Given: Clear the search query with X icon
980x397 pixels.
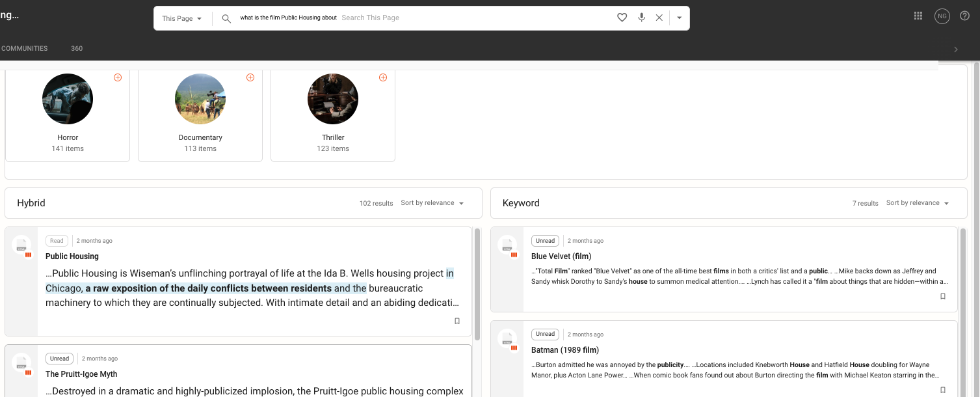Looking at the screenshot, I should (x=659, y=18).
